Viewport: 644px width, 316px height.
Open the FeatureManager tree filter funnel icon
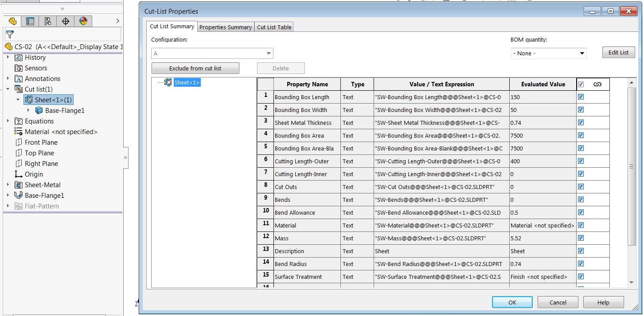[10, 34]
